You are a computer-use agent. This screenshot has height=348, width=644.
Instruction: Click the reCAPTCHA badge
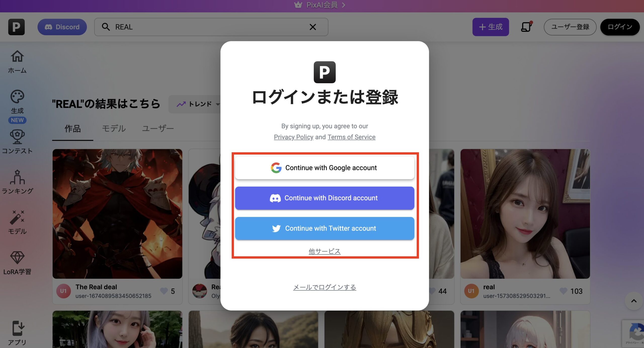pyautogui.click(x=633, y=333)
